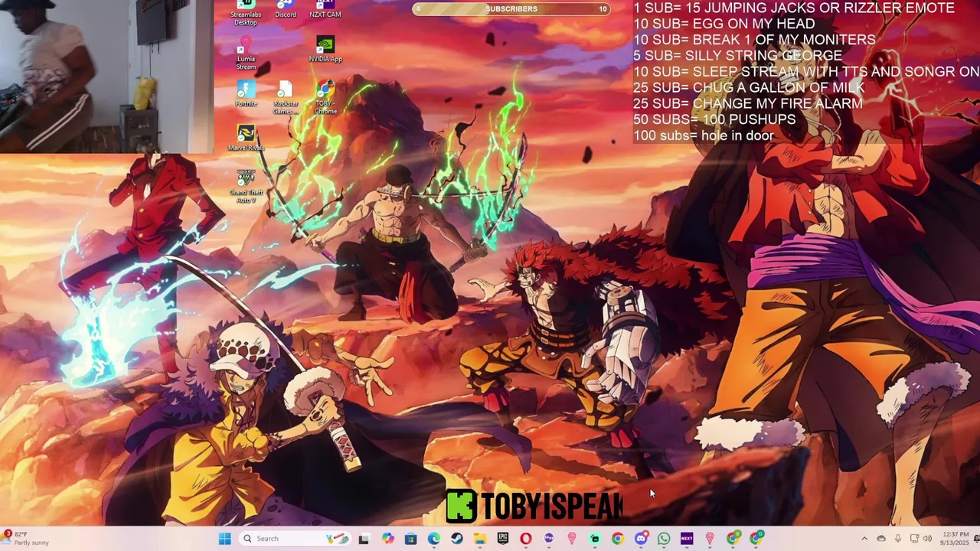Click the microphone icon in system tray

tap(897, 539)
